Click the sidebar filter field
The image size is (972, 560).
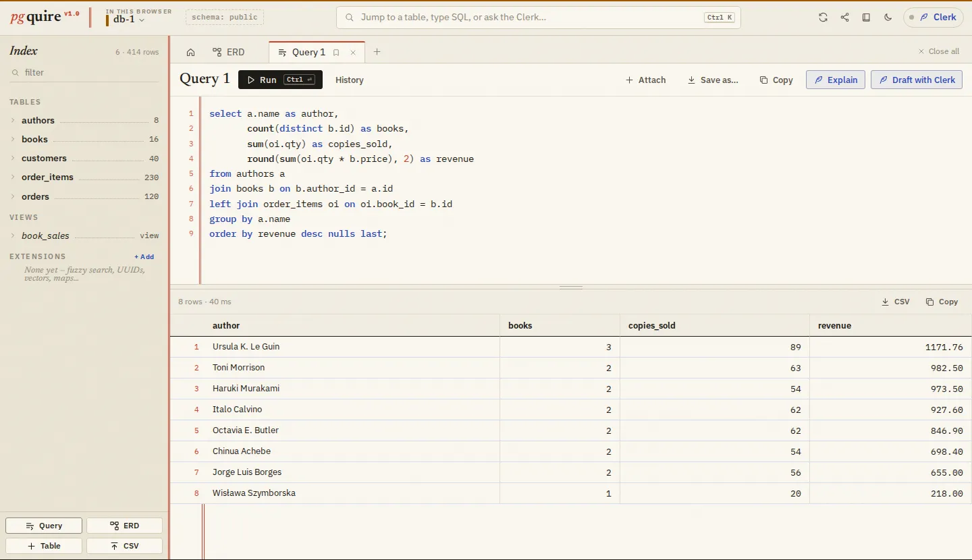84,72
